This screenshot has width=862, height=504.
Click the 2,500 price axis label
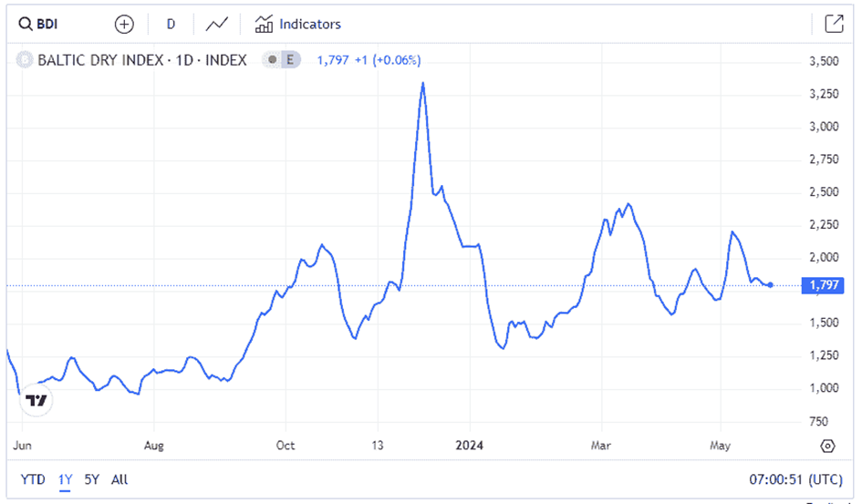coord(824,192)
